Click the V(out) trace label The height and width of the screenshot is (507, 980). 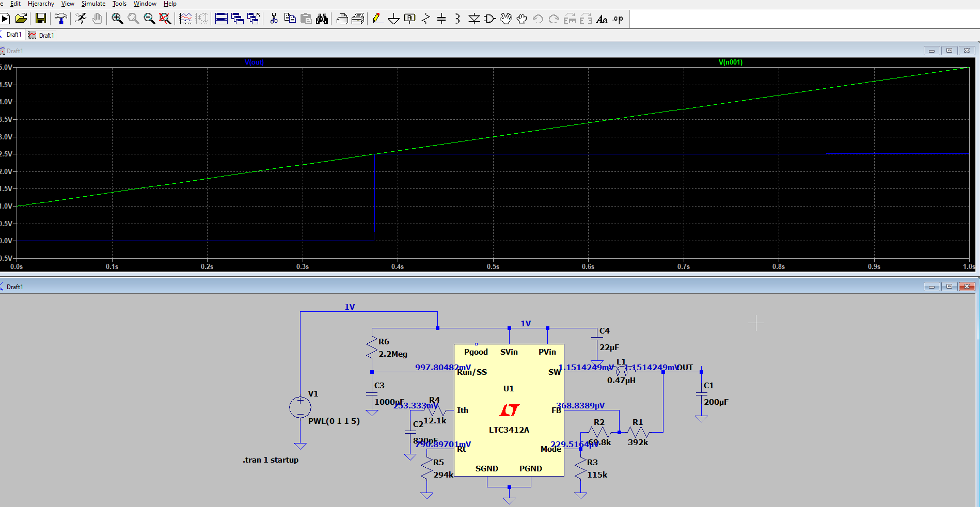(x=254, y=62)
